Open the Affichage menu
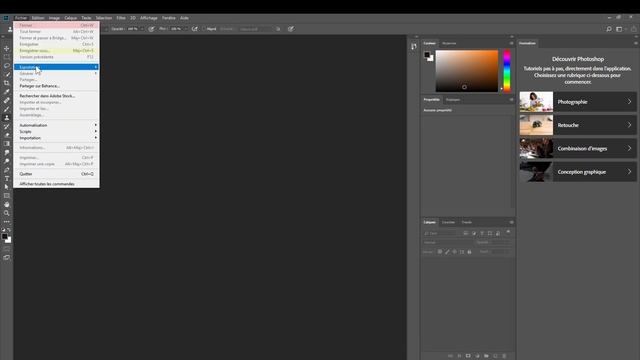The height and width of the screenshot is (360, 640). coord(149,18)
